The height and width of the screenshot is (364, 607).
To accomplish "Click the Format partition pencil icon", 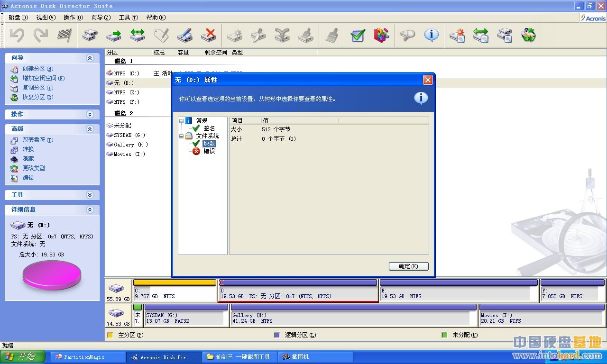I will tap(185, 35).
